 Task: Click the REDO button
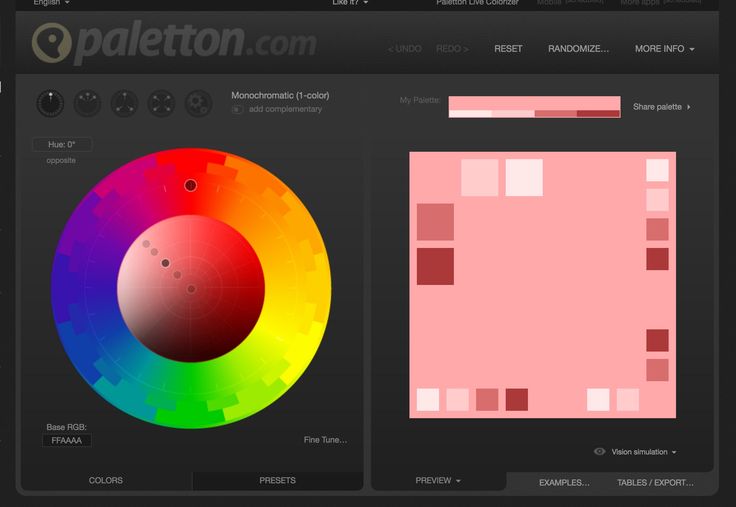452,49
